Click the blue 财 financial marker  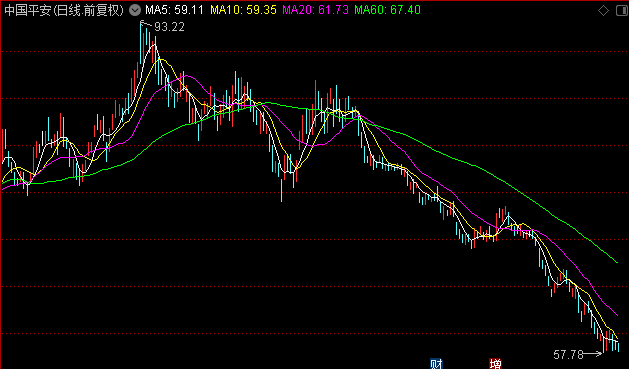pyautogui.click(x=436, y=364)
